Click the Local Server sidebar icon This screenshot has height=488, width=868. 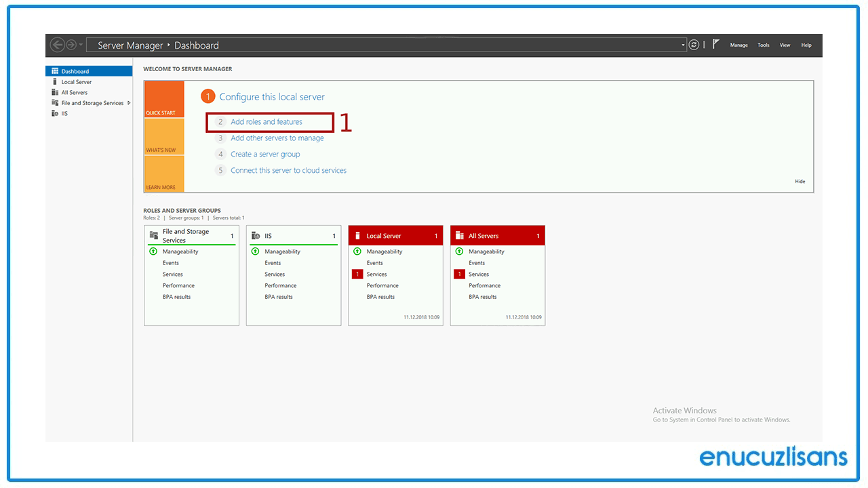pos(55,81)
